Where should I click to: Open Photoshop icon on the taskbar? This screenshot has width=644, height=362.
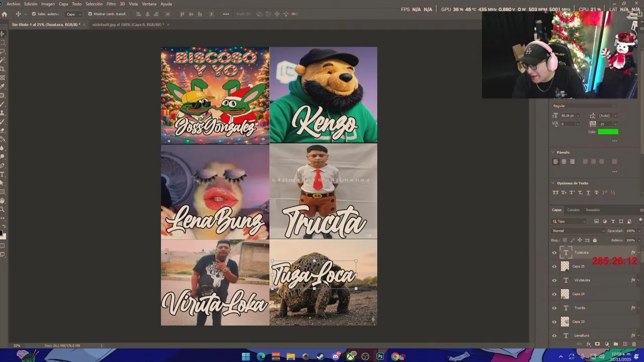[380, 356]
